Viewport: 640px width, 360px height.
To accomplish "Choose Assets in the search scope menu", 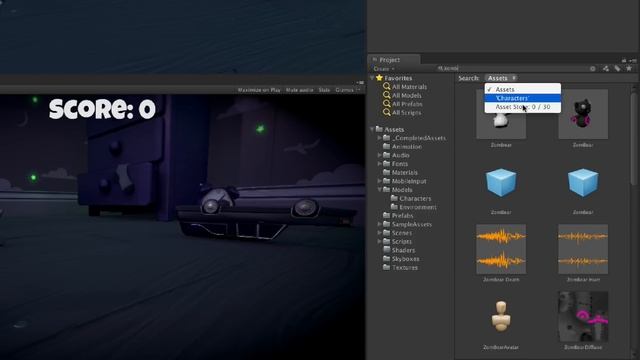I will click(522, 89).
